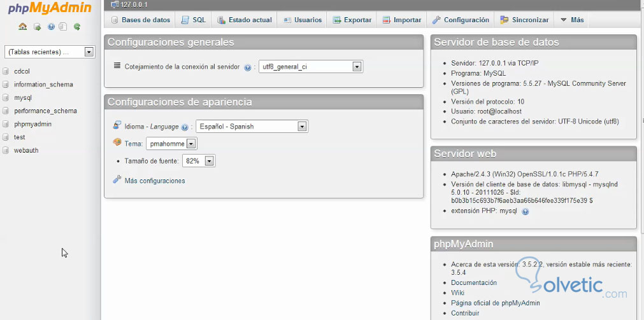Select mysql database name in sidebar
Image resolution: width=644 pixels, height=320 pixels.
coord(22,97)
